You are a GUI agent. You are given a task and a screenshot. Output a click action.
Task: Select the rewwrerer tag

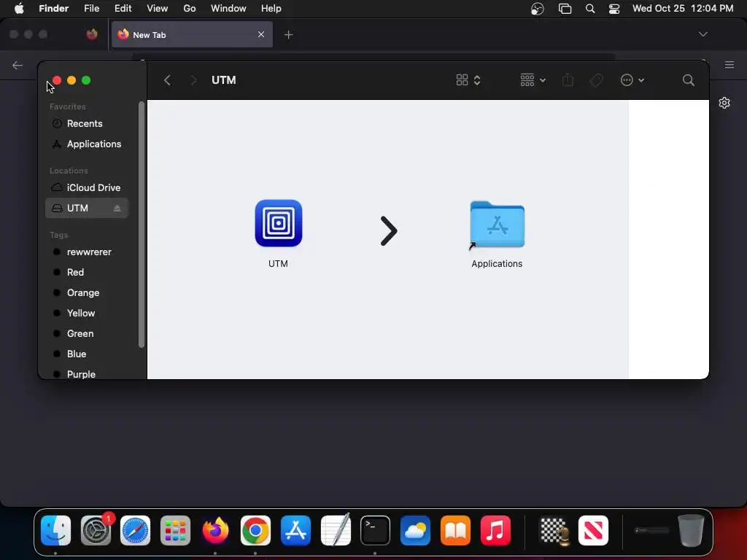click(x=87, y=252)
